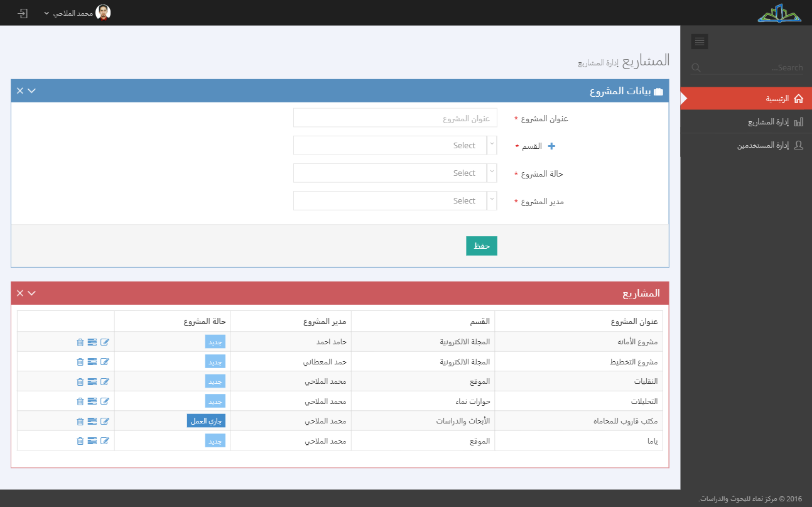The height and width of the screenshot is (507, 812).
Task: Click the user avatar photo
Action: coord(103,13)
